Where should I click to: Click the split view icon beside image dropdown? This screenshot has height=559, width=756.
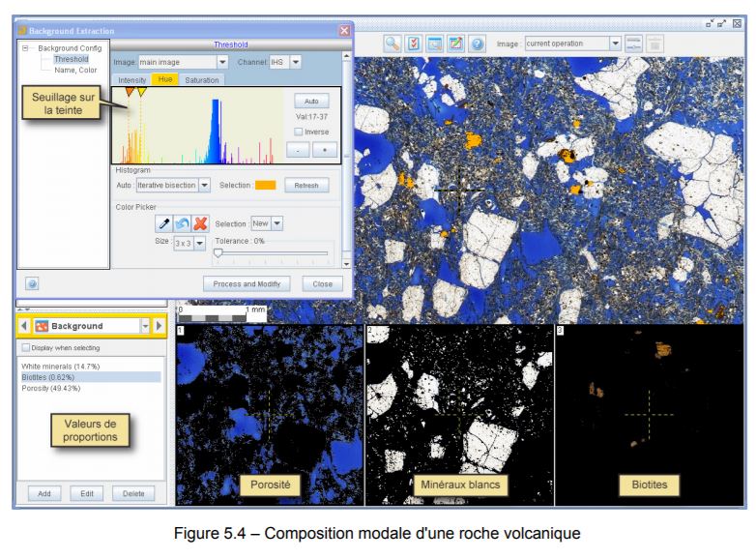tap(633, 44)
